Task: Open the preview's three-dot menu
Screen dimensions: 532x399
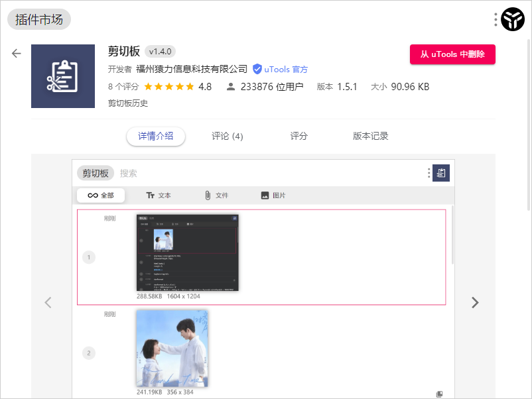Action: 429,173
